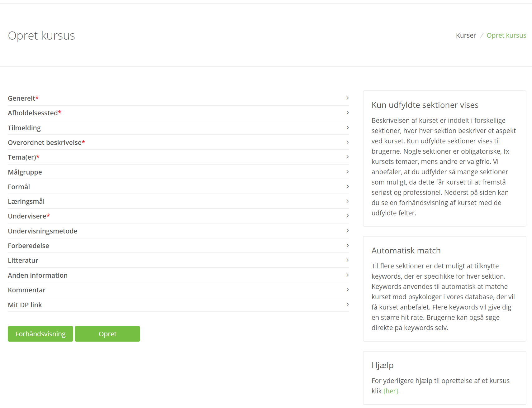The image size is (532, 408).
Task: Expand the Afholdelsessted section chevron
Action: coord(347,113)
